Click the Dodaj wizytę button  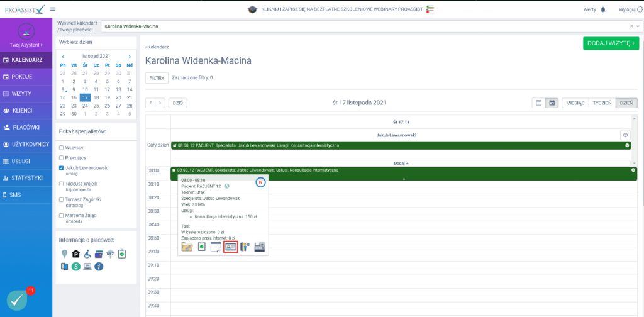pyautogui.click(x=611, y=43)
